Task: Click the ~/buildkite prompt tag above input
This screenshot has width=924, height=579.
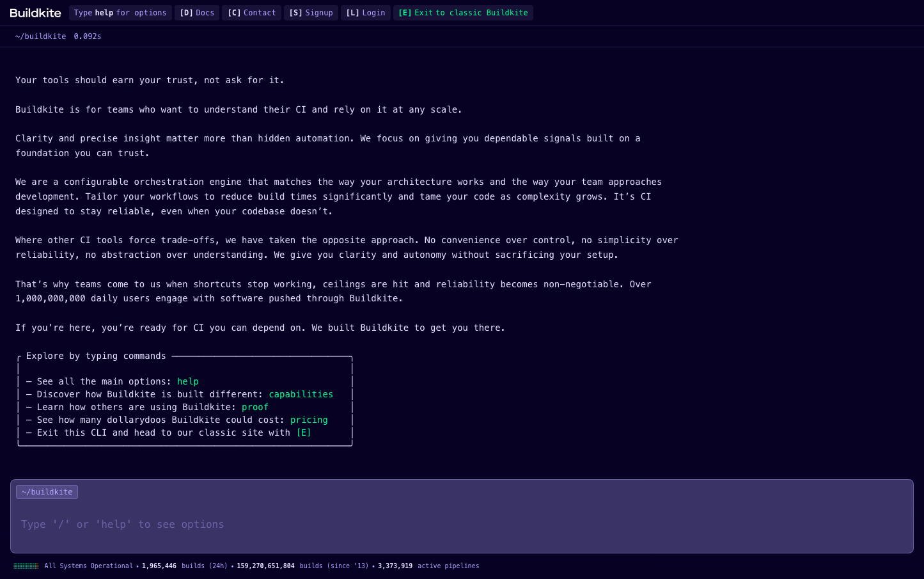Action: click(x=47, y=492)
